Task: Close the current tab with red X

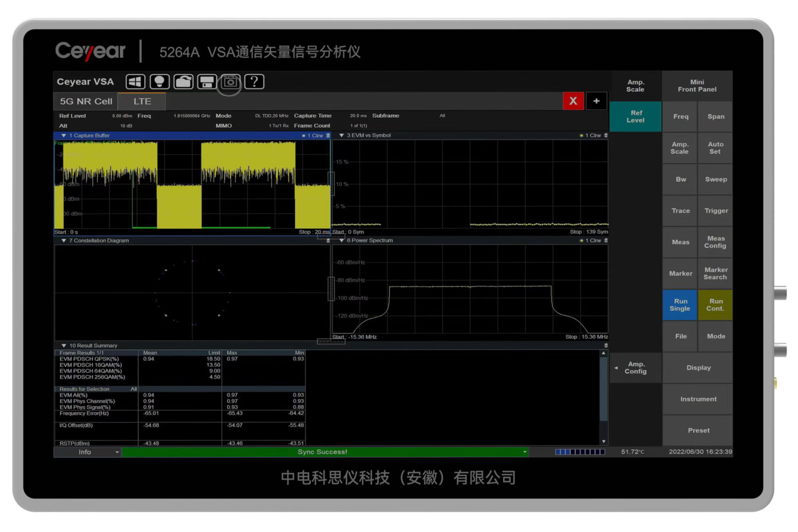Action: tap(573, 101)
